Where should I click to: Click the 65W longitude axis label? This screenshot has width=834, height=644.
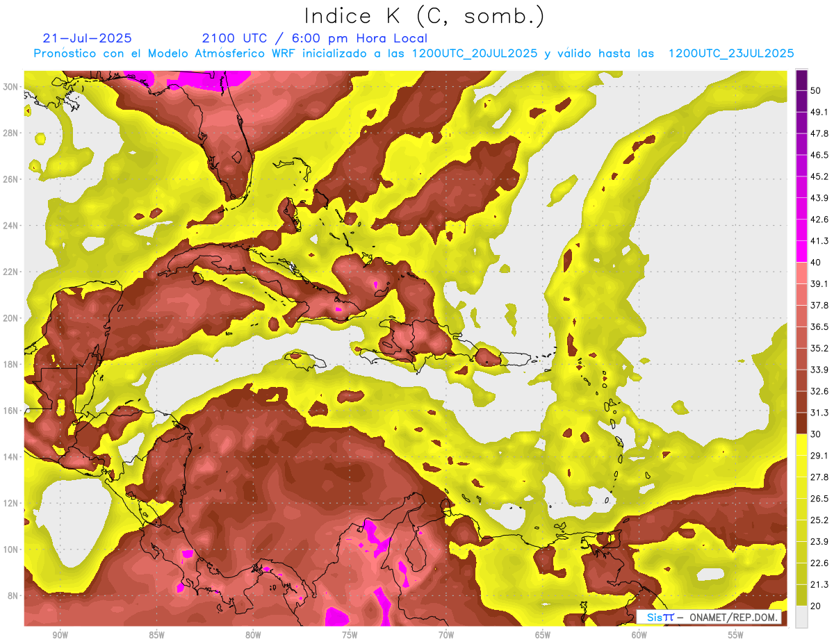[x=543, y=635]
